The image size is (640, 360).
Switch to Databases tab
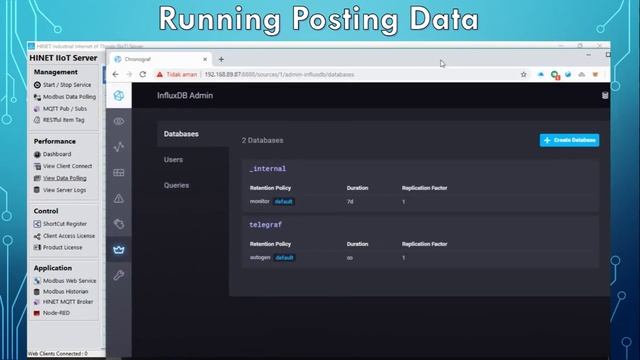181,134
